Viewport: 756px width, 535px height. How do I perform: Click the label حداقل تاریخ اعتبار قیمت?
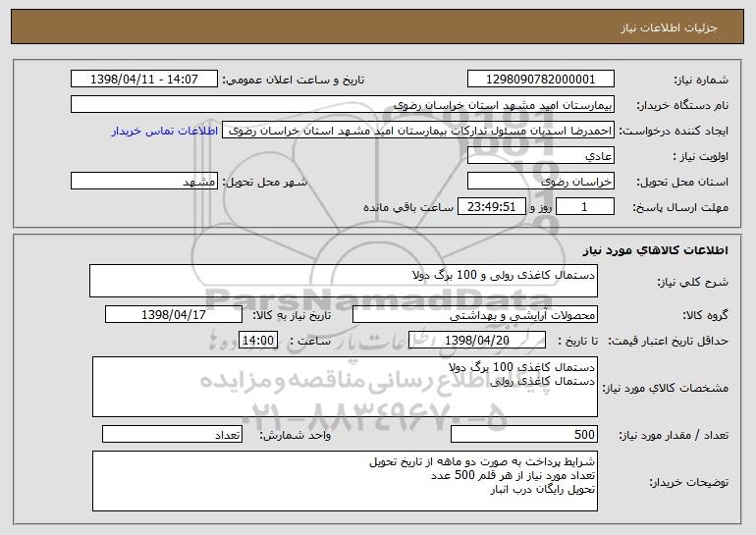pyautogui.click(x=668, y=341)
